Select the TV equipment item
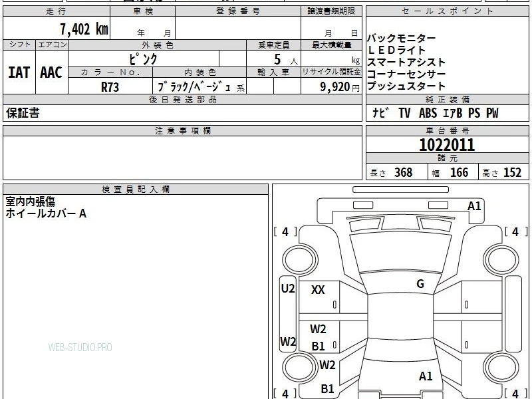This screenshot has height=399, width=532. (404, 112)
